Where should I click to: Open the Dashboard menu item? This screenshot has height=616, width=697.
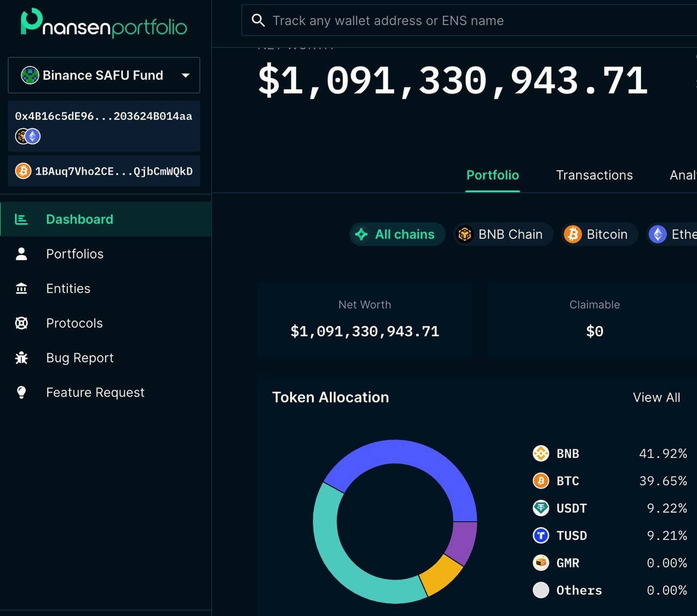coord(106,219)
